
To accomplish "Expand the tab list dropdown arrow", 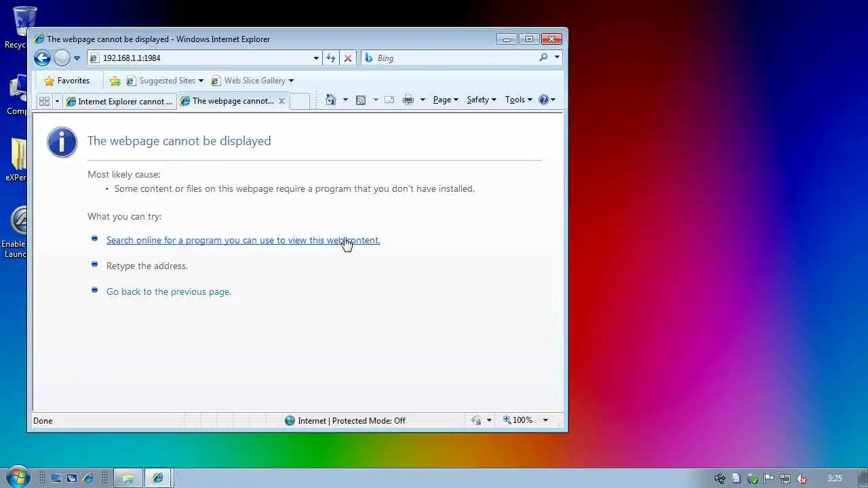I will [57, 101].
